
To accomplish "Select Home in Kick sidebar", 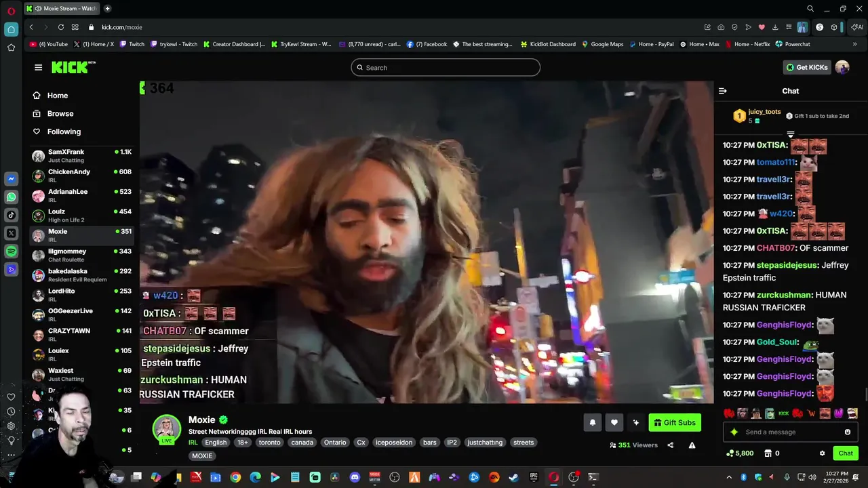I will point(50,96).
